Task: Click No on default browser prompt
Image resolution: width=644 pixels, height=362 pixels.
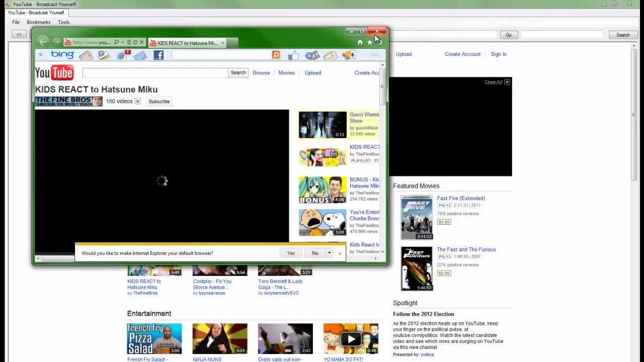Action: tap(315, 253)
